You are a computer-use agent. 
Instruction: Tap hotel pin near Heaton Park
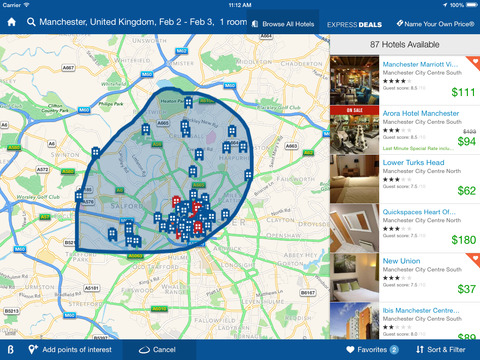pyautogui.click(x=188, y=102)
